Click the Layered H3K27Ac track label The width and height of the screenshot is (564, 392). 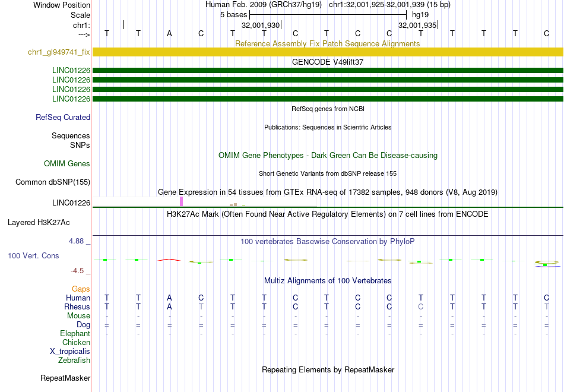39,223
